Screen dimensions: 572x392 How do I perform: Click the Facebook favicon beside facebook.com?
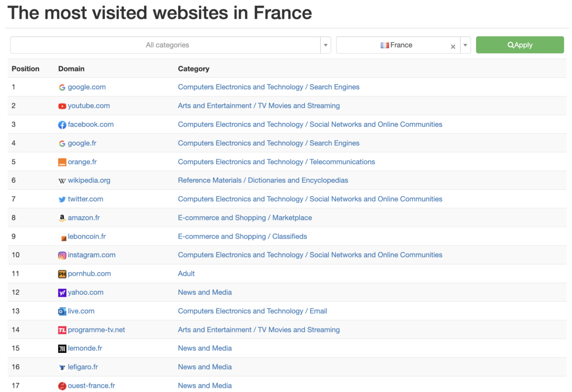(62, 125)
